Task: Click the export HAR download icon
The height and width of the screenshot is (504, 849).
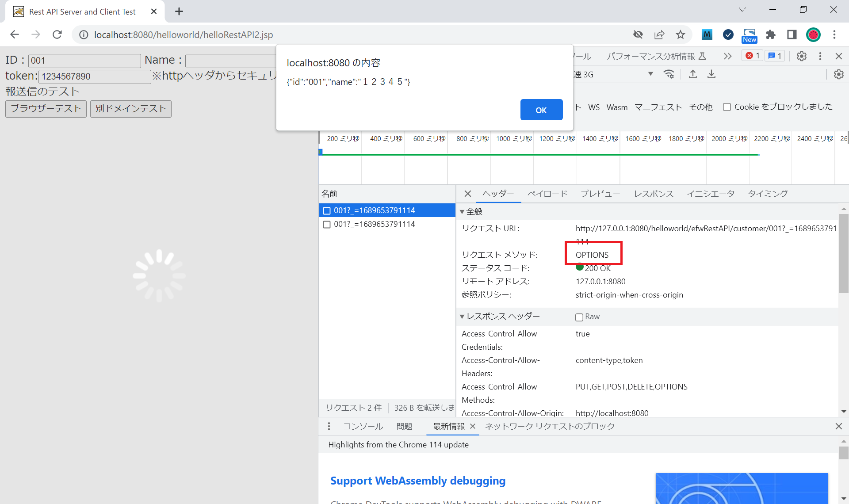Action: pyautogui.click(x=711, y=74)
